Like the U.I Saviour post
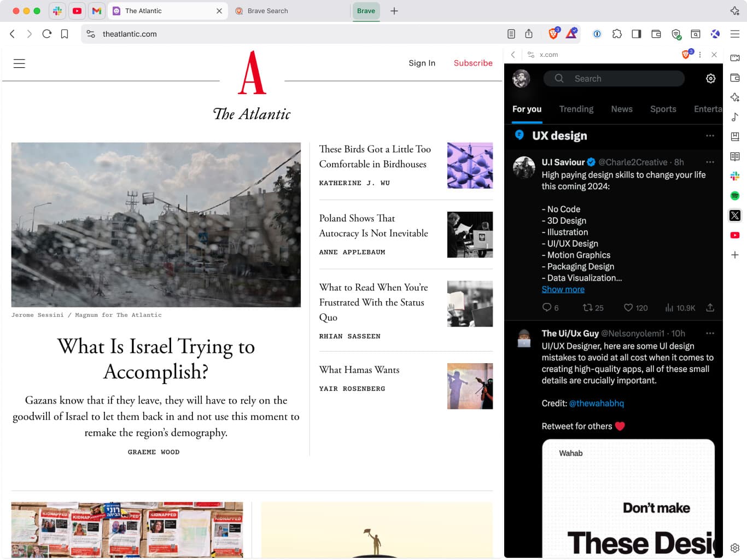This screenshot has height=560, width=747. coord(635,308)
